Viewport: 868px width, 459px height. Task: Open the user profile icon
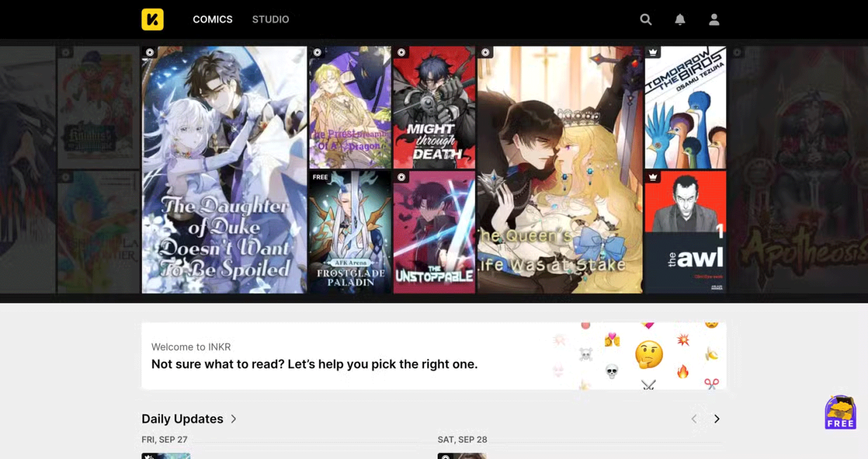pyautogui.click(x=714, y=19)
